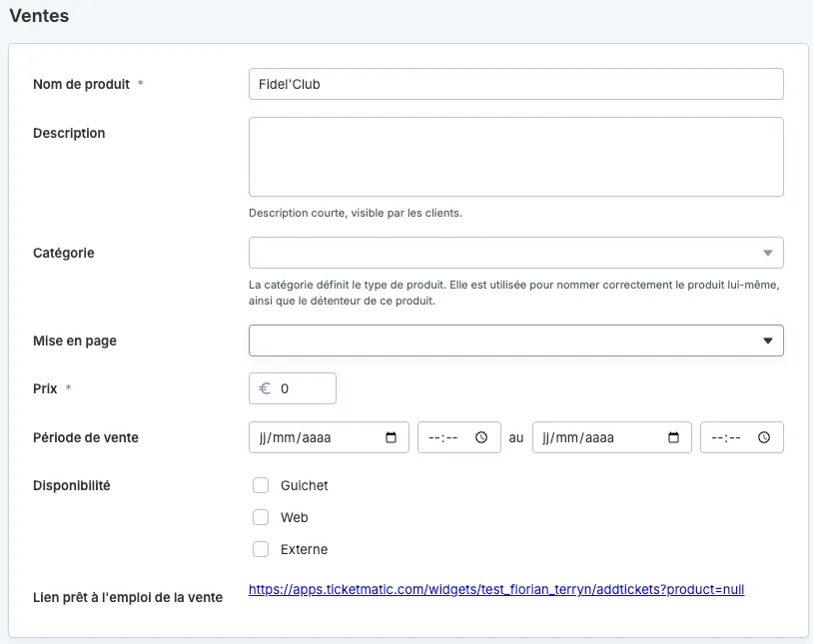Open the sale end time clock picker

click(x=764, y=437)
